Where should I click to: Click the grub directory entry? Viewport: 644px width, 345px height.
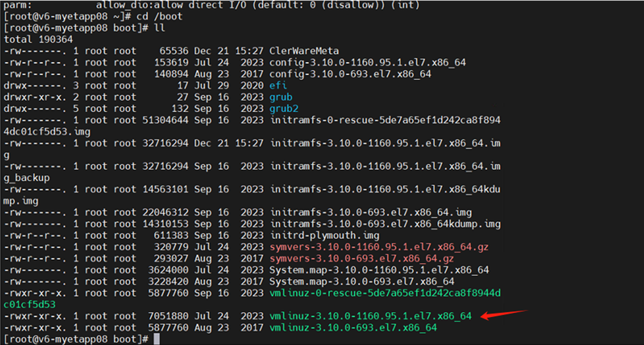[x=281, y=97]
